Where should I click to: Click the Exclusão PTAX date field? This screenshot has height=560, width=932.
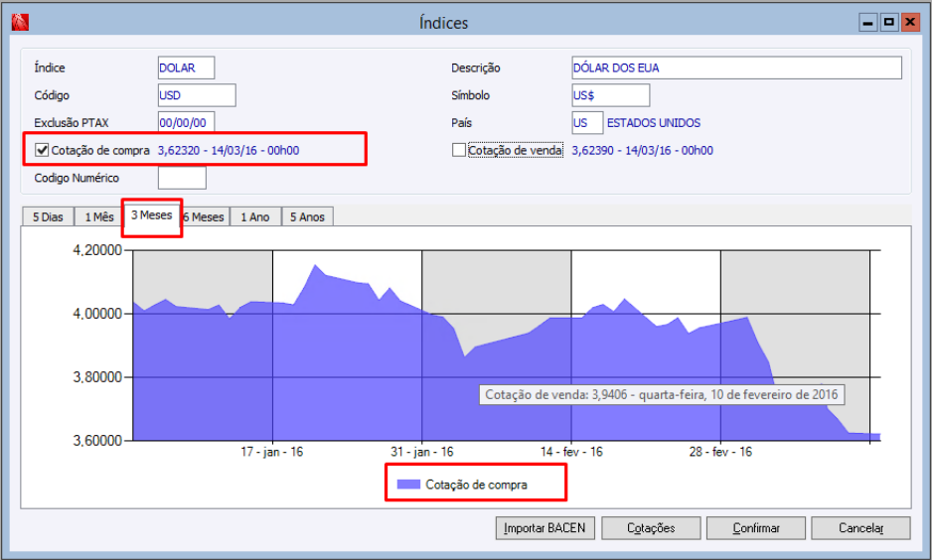coord(186,123)
